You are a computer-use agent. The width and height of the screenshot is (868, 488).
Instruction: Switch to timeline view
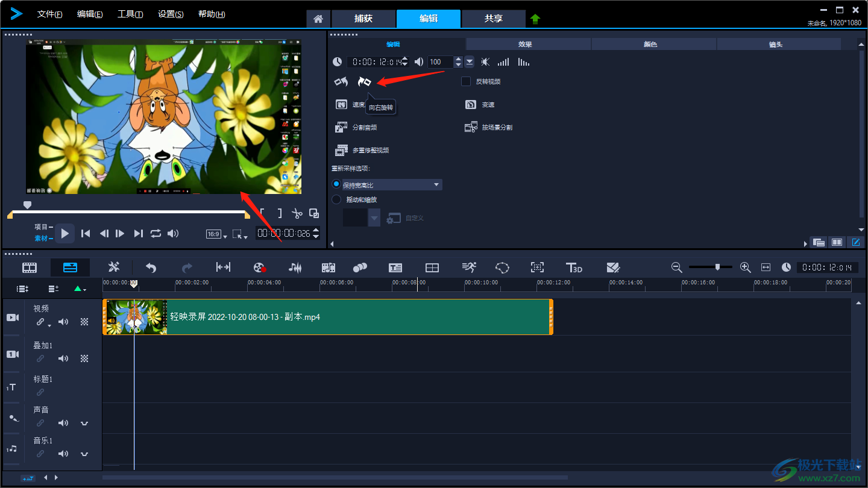tap(70, 267)
